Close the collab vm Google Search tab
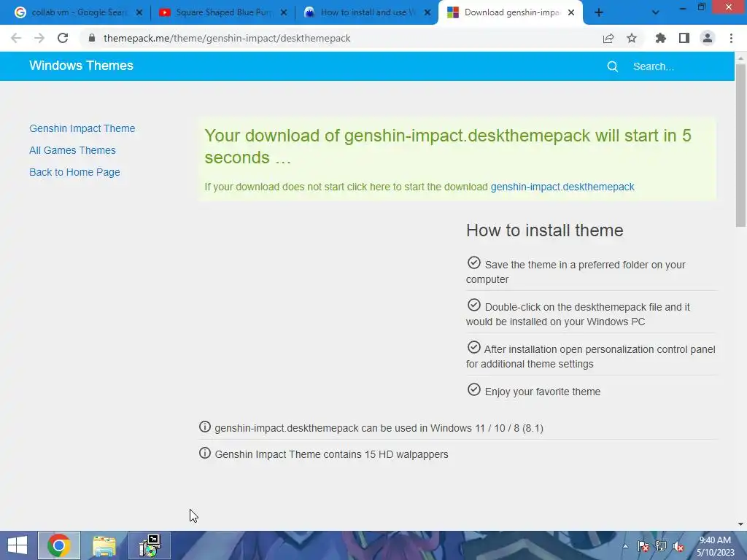Screen dimensions: 747x560 (139, 13)
